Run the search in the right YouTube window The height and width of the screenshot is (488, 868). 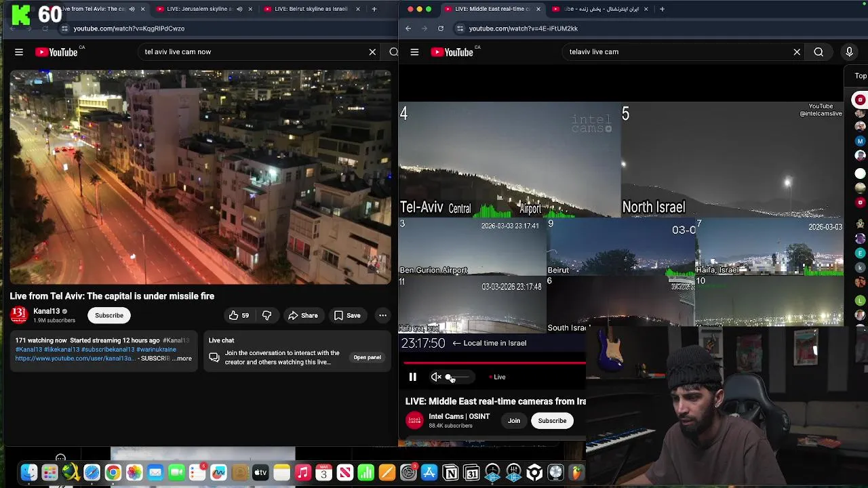click(x=818, y=52)
